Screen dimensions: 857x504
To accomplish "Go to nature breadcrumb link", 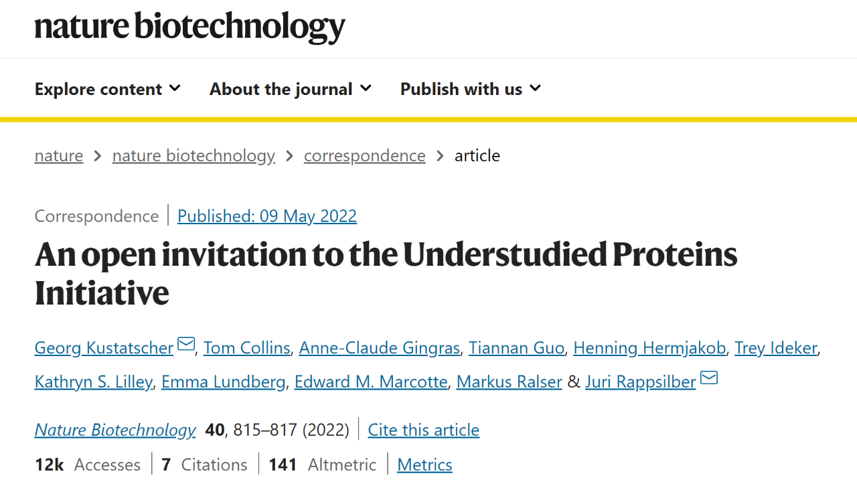I will pos(59,155).
